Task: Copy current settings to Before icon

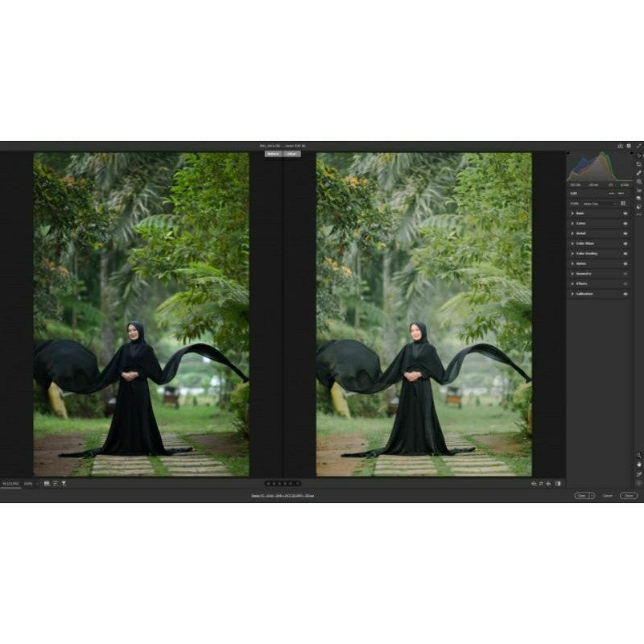Action: [541, 484]
